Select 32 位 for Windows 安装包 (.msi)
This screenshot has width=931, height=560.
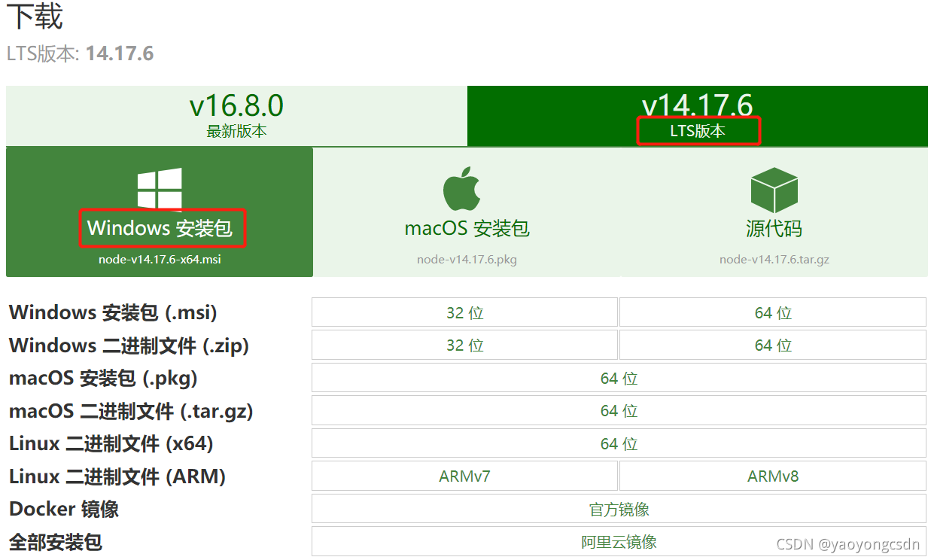click(464, 312)
